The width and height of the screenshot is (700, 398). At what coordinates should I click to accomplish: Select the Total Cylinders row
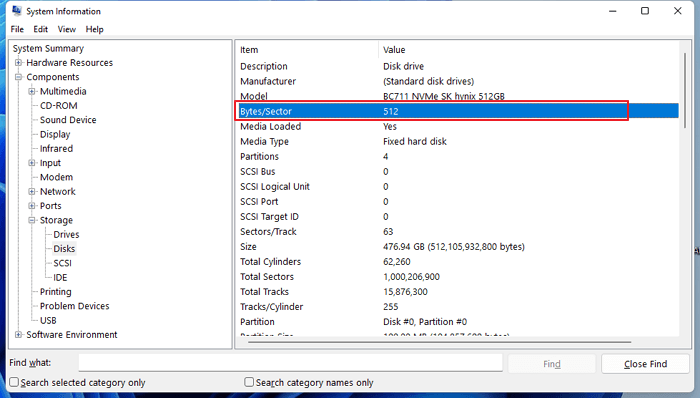(x=457, y=262)
